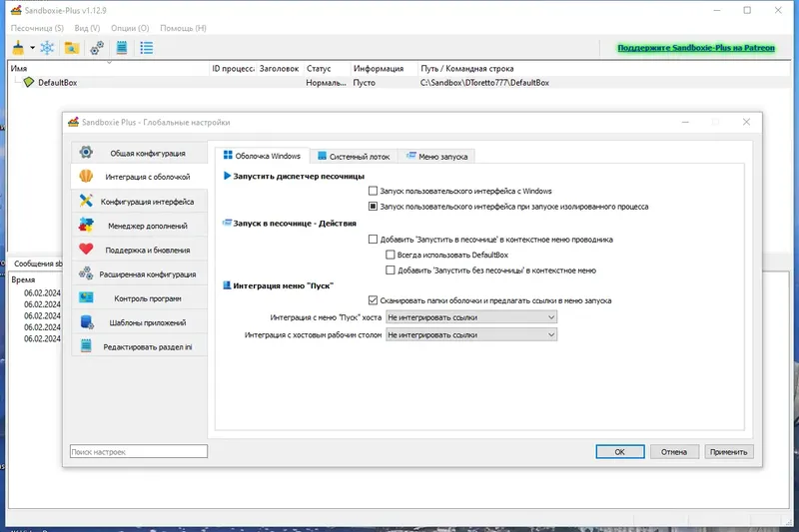The height and width of the screenshot is (532, 799).
Task: Click the Отмена button
Action: (674, 451)
